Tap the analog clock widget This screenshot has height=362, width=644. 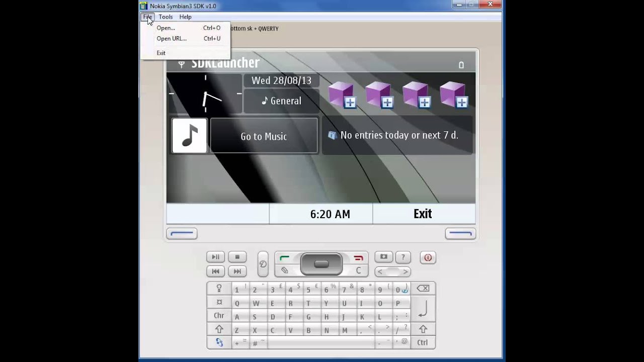[x=205, y=94]
